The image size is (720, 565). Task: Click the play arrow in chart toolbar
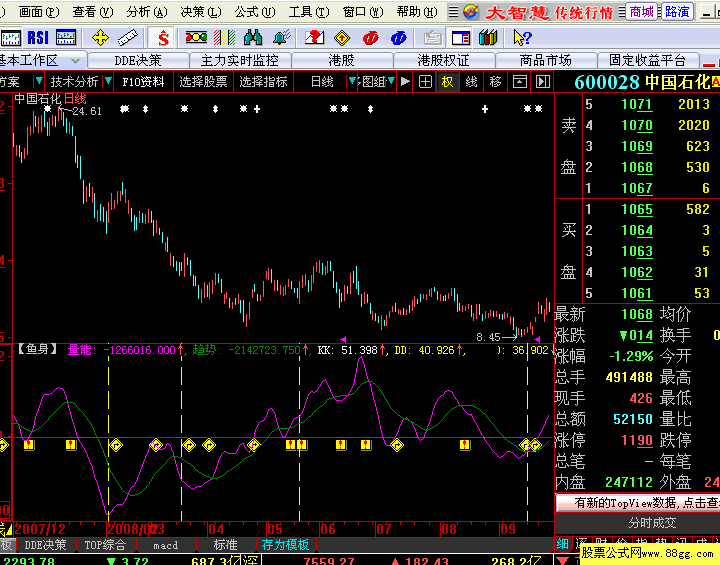[405, 82]
